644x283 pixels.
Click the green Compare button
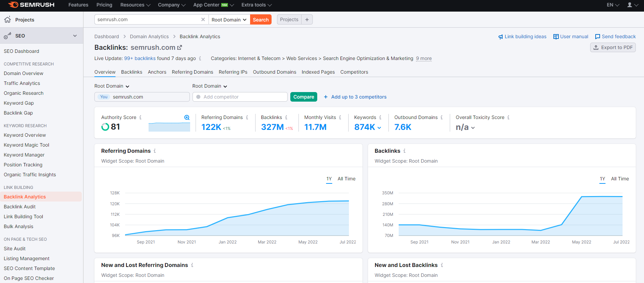pos(304,97)
